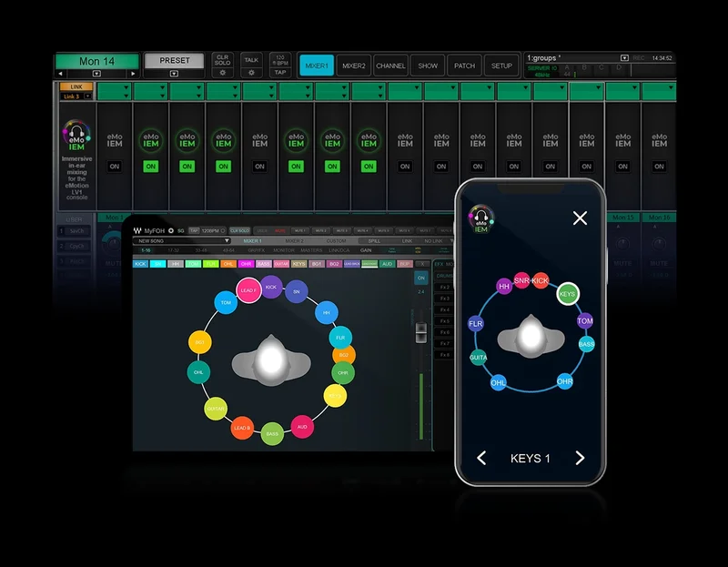Click the Mon 14 mixer name button
Screen dimensions: 728x567
tap(96, 61)
